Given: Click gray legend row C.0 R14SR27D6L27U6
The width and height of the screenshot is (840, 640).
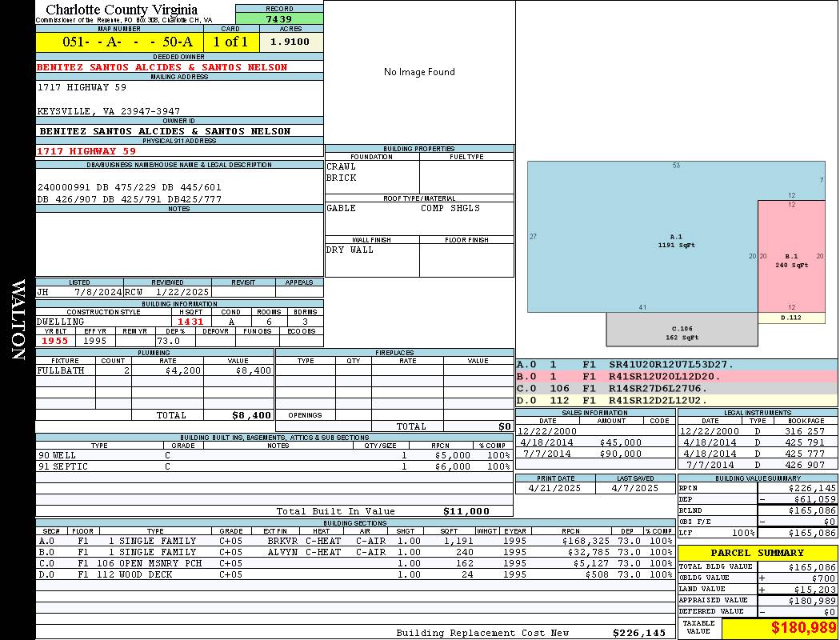Looking at the screenshot, I should tap(677, 389).
